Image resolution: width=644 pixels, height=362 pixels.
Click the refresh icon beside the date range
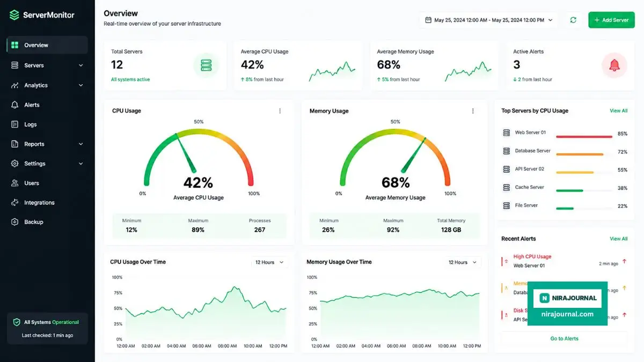pos(573,20)
